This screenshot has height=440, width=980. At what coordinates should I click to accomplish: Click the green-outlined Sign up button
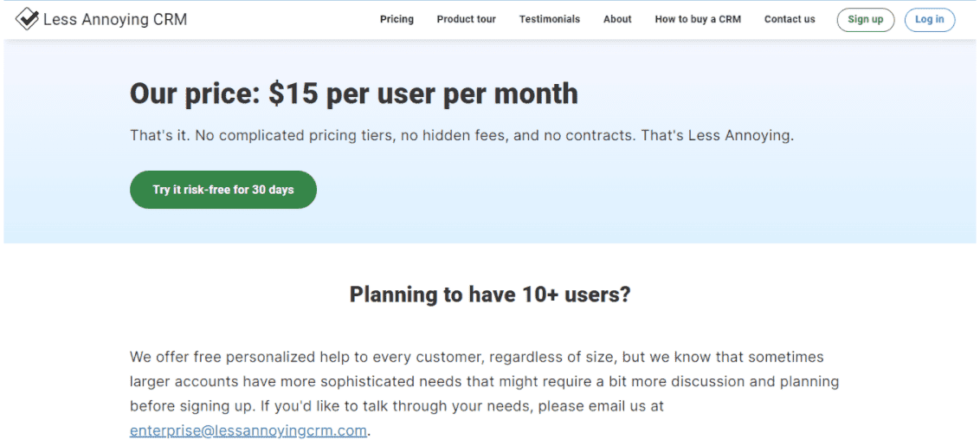[x=866, y=19]
